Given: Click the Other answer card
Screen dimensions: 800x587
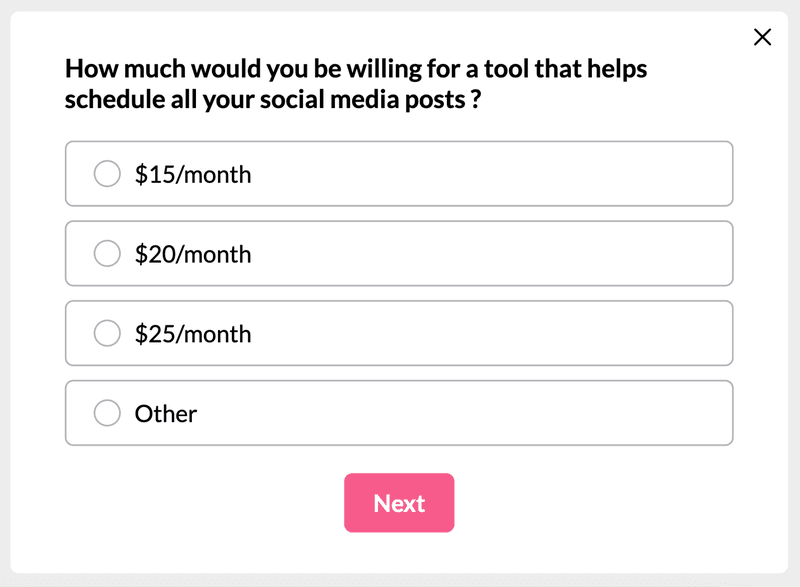Looking at the screenshot, I should click(x=399, y=412).
